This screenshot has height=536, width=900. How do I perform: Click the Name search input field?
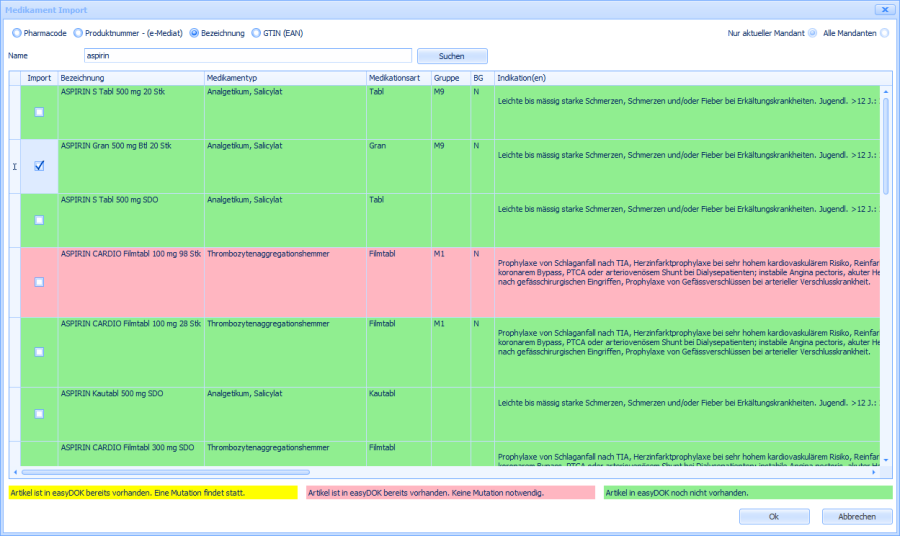(246, 56)
